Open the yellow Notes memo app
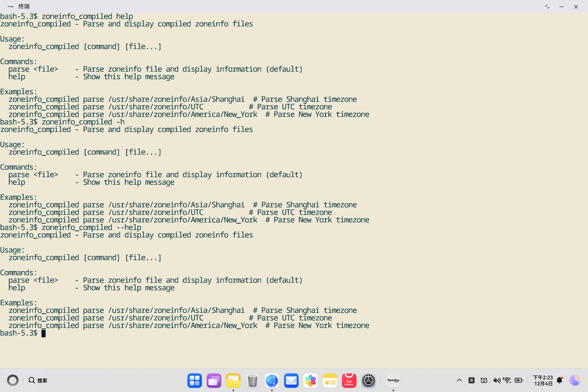The height and width of the screenshot is (392, 588). [330, 381]
